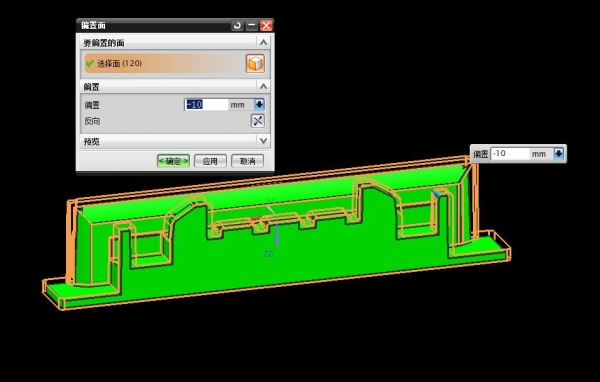Select the 选择面 (120) row
The width and height of the screenshot is (600, 382).
pyautogui.click(x=164, y=63)
